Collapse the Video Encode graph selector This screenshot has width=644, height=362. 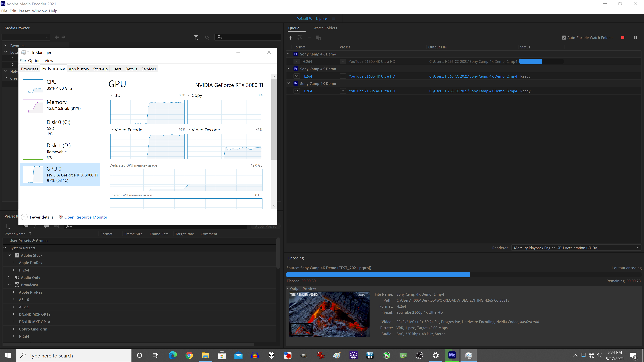click(112, 130)
